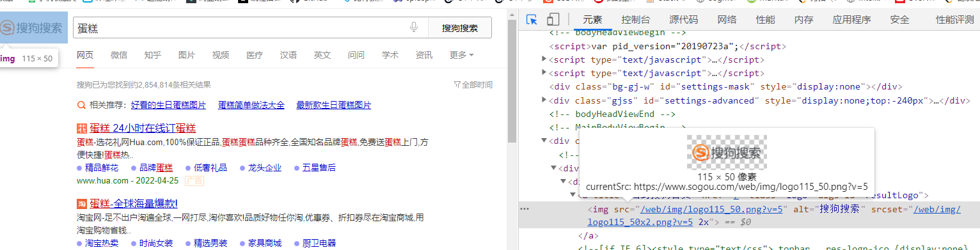
Task: Open the 最新款生日蛋糕图片 suggestion link
Action: (x=334, y=105)
